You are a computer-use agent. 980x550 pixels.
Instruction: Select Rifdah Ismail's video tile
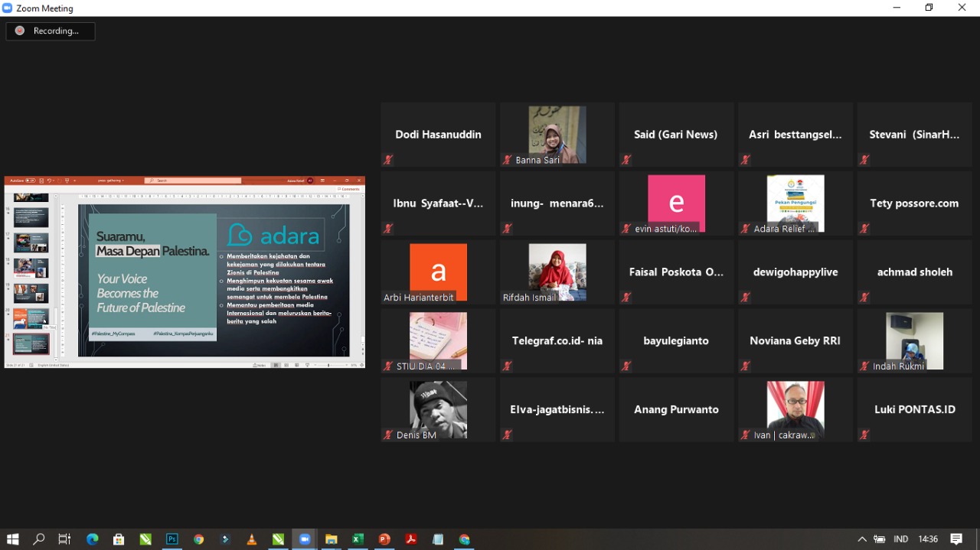(x=557, y=272)
